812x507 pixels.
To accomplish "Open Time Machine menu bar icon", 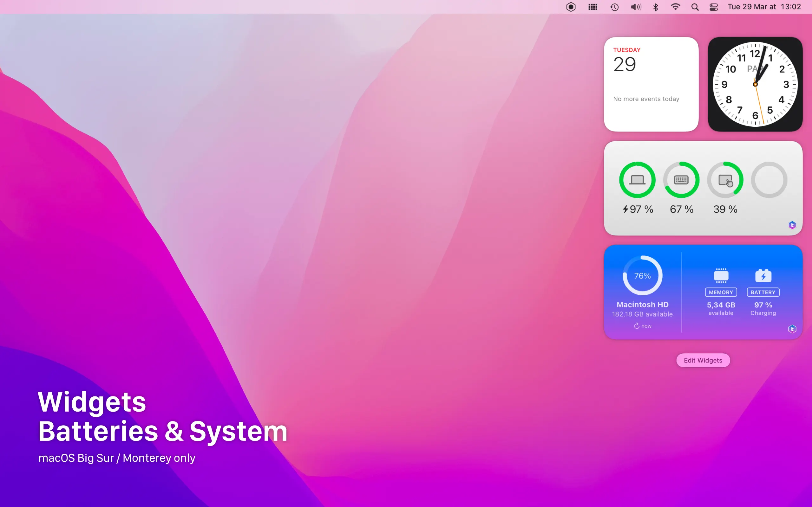I will (x=614, y=7).
